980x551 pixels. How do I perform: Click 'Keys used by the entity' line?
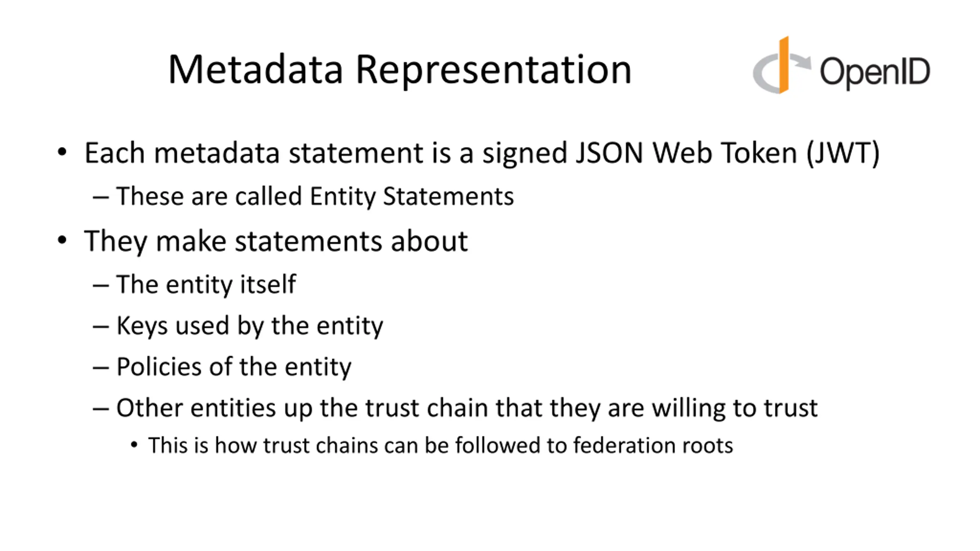pyautogui.click(x=250, y=326)
